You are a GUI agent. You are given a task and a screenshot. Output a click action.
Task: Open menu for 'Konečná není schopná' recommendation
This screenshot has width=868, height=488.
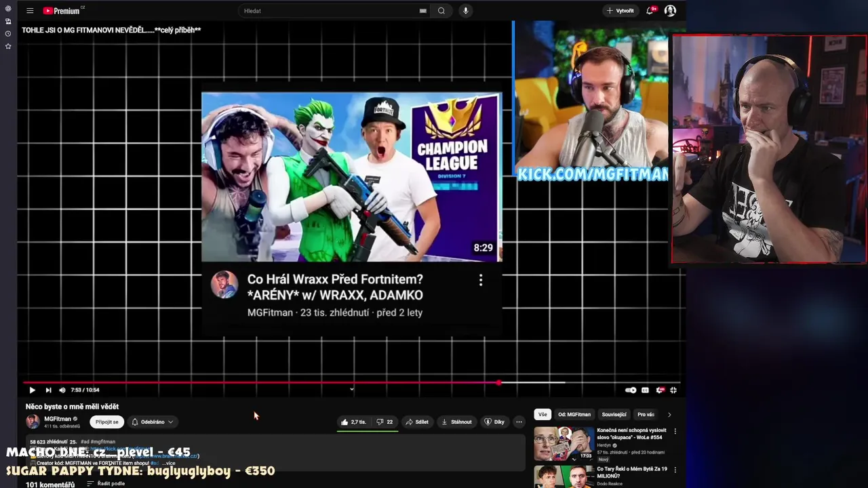coord(675,431)
